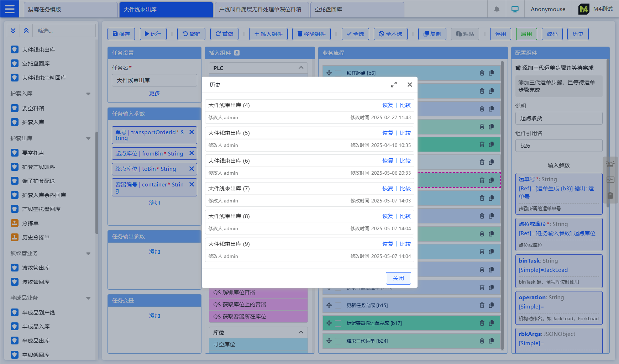Select the 标记容器搬运单完成 [b17] checkbox
Screen dimensions: 619x364
click(x=338, y=323)
